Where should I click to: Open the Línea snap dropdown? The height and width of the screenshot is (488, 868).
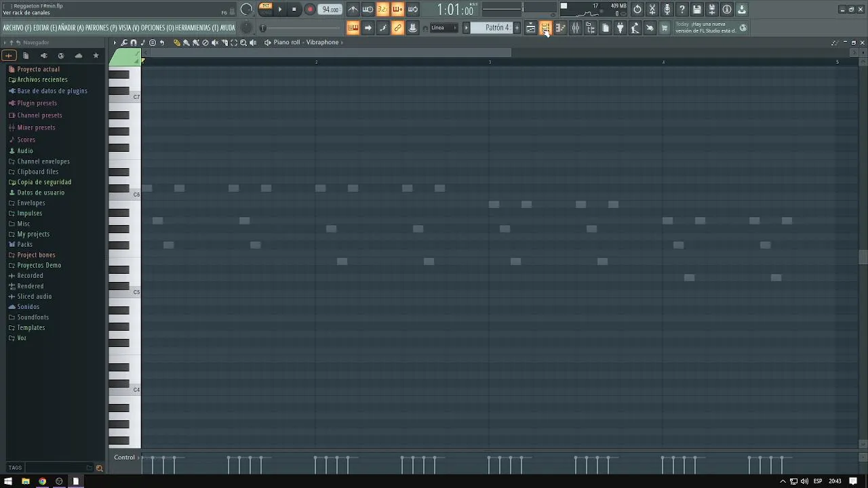click(444, 28)
